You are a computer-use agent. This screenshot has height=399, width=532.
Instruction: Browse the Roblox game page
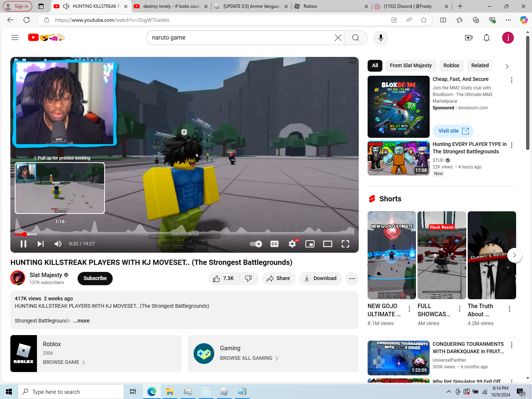[x=64, y=362]
